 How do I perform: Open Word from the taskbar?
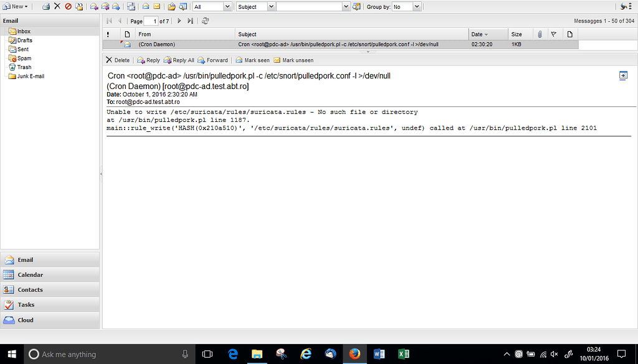(379, 354)
